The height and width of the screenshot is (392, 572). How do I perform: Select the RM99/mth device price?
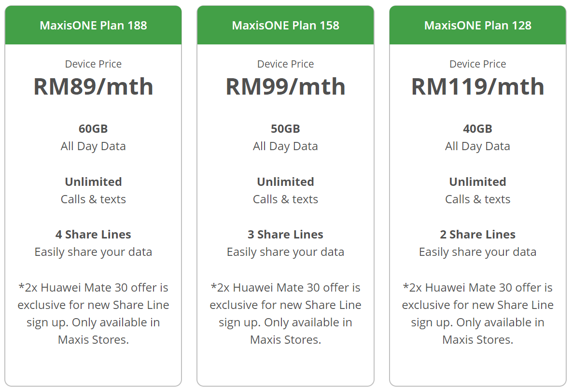(x=285, y=86)
